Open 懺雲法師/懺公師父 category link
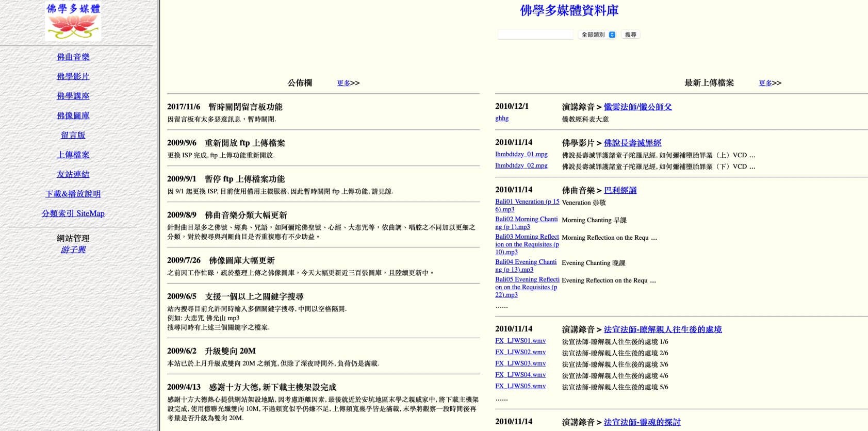The image size is (868, 431). click(x=637, y=107)
